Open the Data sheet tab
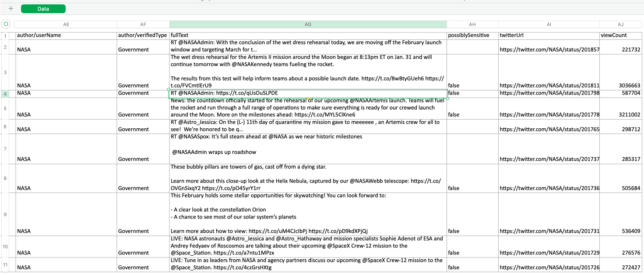 coord(43,9)
